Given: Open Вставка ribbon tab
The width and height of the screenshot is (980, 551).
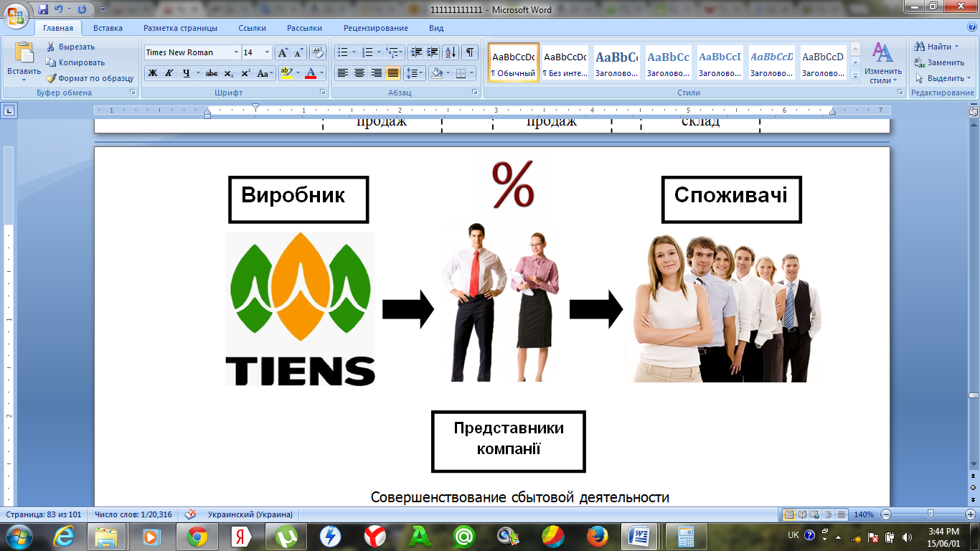Looking at the screenshot, I should pyautogui.click(x=108, y=28).
